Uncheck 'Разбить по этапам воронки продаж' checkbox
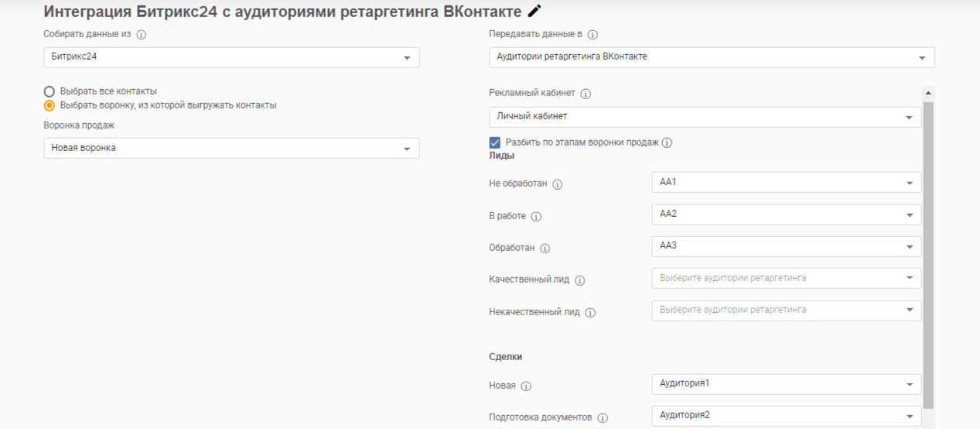980x429 pixels. 495,142
